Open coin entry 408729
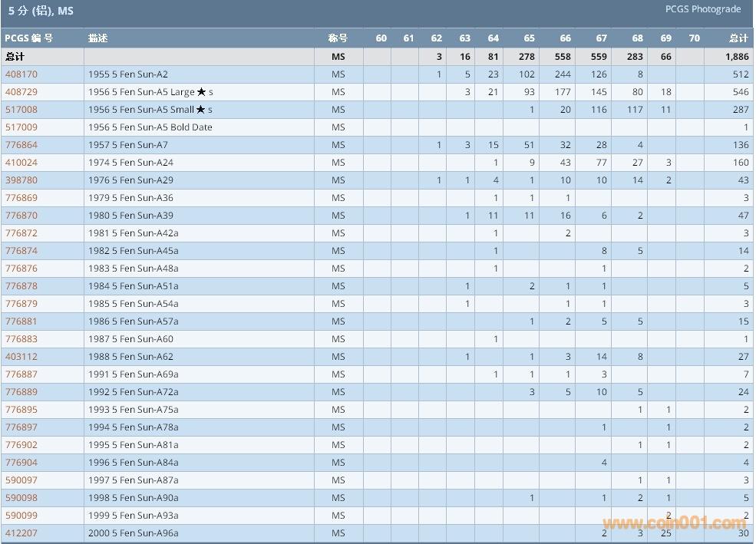The height and width of the screenshot is (544, 756). pyautogui.click(x=21, y=92)
